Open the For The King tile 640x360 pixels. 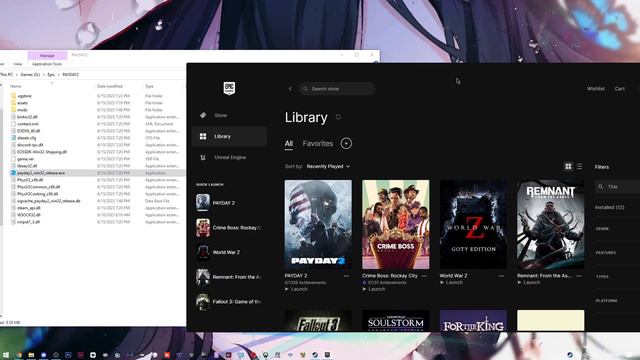tap(473, 321)
